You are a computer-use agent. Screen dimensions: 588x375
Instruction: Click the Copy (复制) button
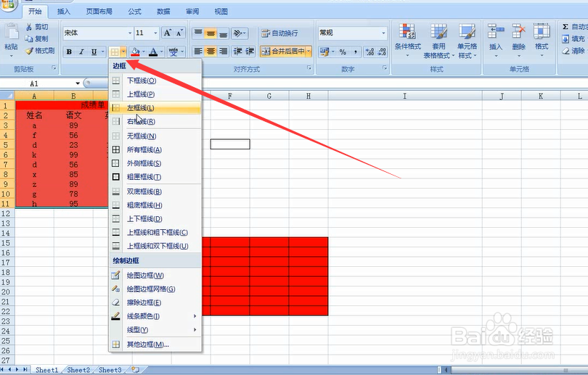(37, 38)
